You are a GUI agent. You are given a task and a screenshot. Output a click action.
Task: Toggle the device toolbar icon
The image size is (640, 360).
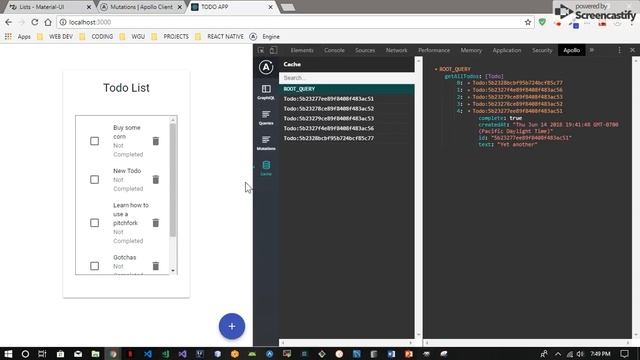pyautogui.click(x=273, y=50)
